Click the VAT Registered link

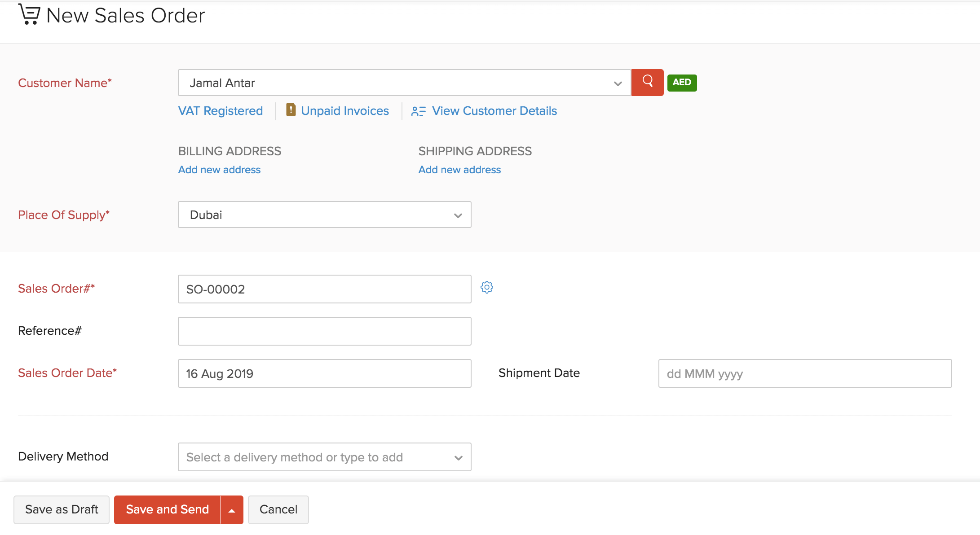pos(221,111)
